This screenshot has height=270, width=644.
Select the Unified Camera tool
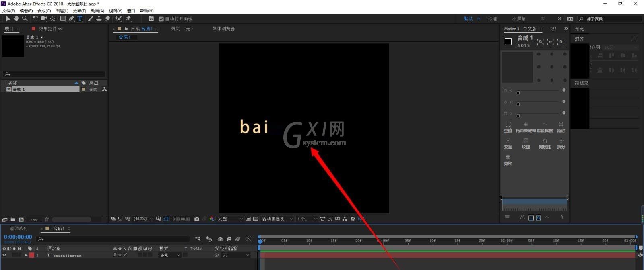(44, 18)
